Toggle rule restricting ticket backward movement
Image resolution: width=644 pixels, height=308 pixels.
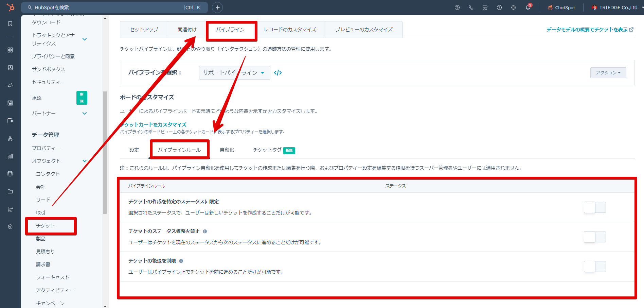pos(595,267)
